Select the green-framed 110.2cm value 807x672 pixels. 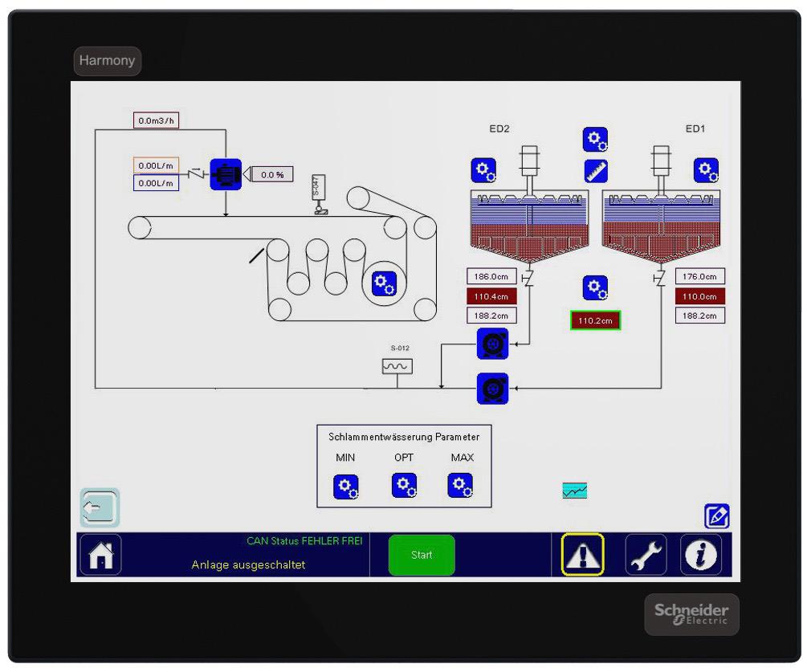point(596,320)
